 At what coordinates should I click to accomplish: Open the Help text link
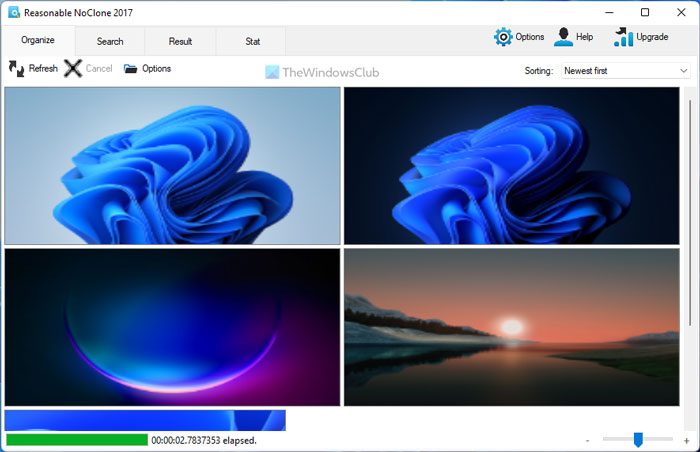coord(584,37)
